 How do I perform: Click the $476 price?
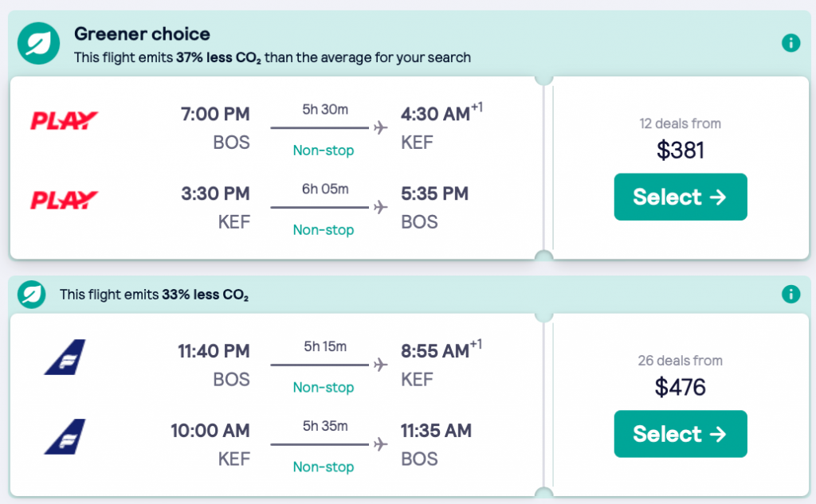click(x=680, y=387)
